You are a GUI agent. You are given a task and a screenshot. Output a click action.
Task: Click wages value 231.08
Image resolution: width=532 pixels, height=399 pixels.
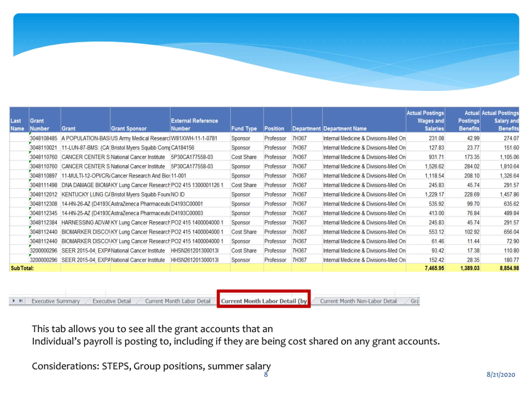tap(436, 138)
